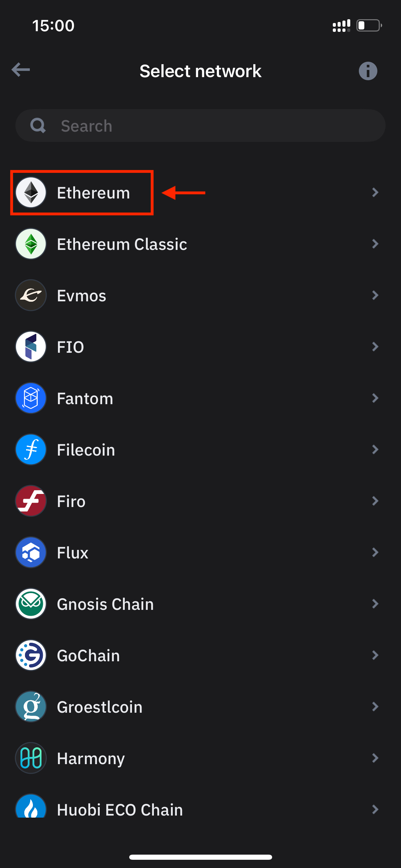Tap the Evmos network logo

[x=31, y=296]
